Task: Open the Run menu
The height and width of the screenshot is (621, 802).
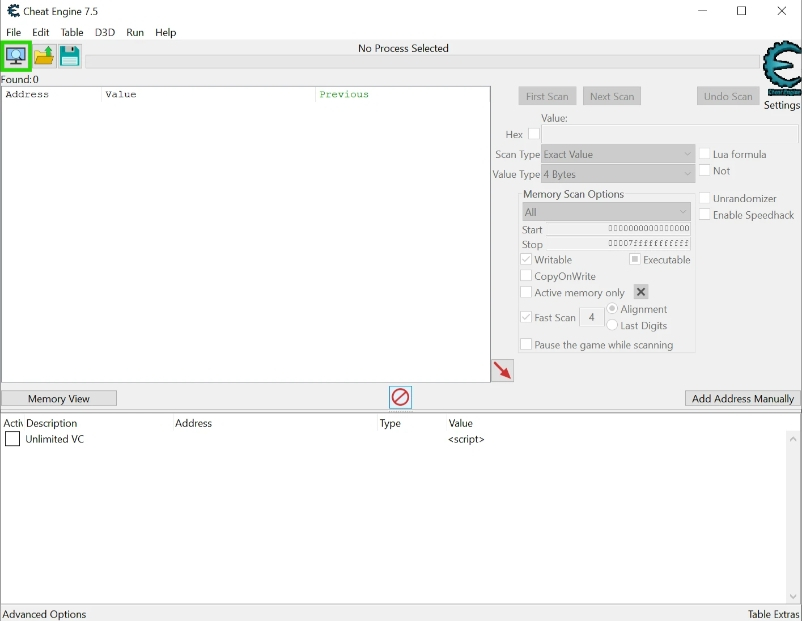Action: pyautogui.click(x=135, y=32)
